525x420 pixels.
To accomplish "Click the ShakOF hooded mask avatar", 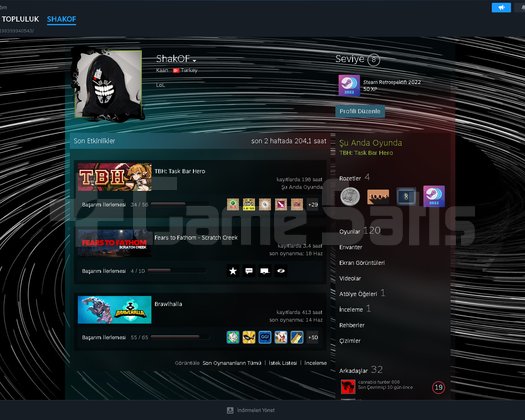I will tap(108, 84).
